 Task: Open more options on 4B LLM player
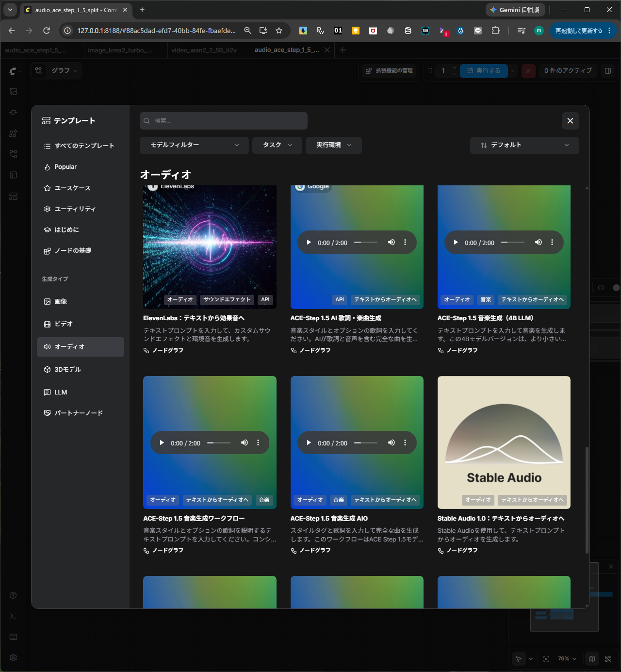(x=552, y=242)
